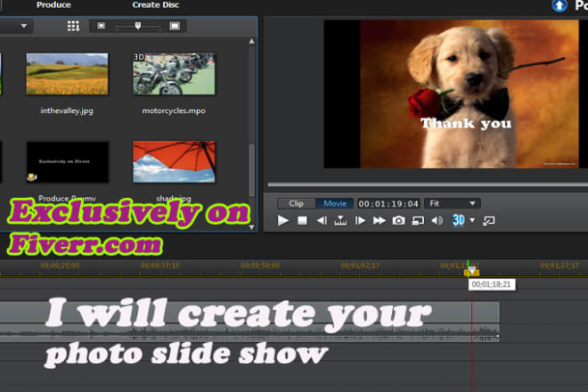Click the 00;00;25;00 ruler mark
This screenshot has height=392, width=588.
[x=60, y=265]
